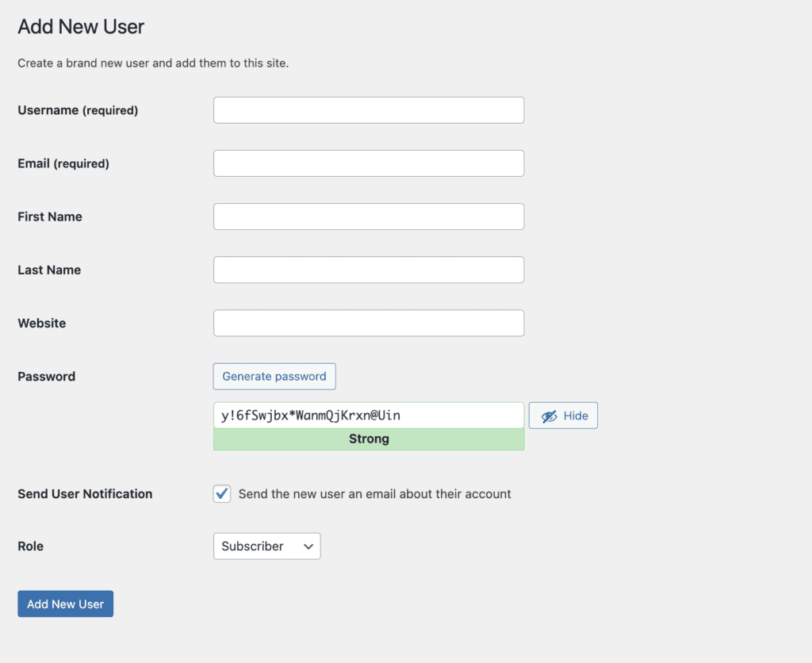Screen dimensions: 812x663
Task: Click the 'Send User Notification' row label
Action: point(85,494)
